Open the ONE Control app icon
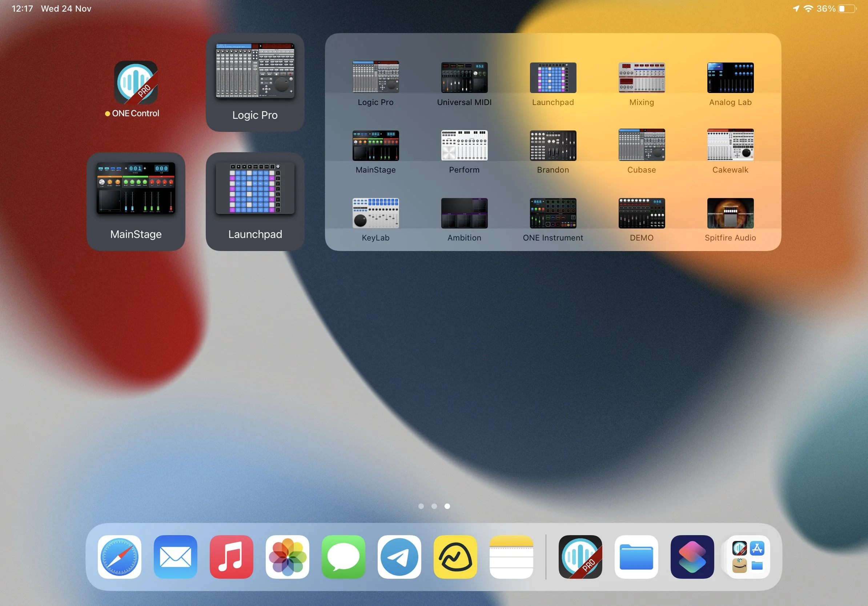868x606 pixels. click(x=136, y=82)
